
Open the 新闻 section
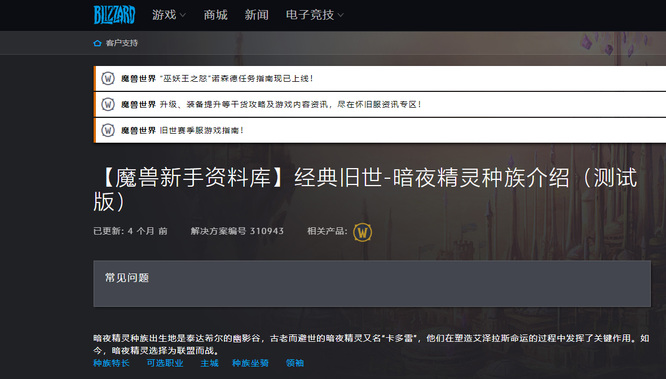click(x=256, y=15)
